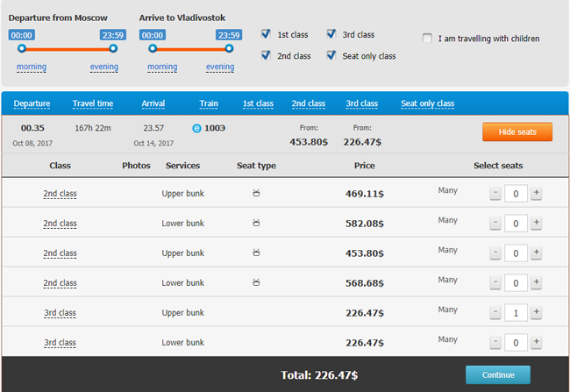This screenshot has height=392, width=570.
Task: Toggle the 3rd class filter checkbox
Action: 331,35
